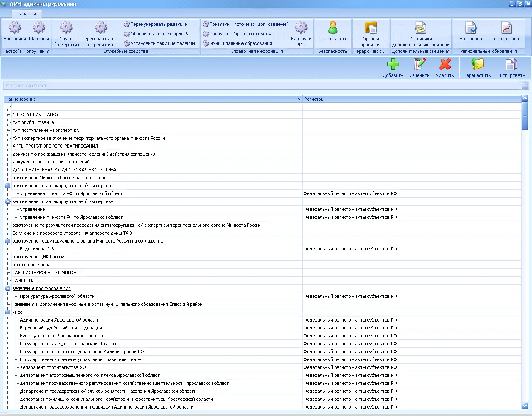The height and width of the screenshot is (416, 532).
Task: Open Муниципальные образования reference
Action: coord(237,43)
